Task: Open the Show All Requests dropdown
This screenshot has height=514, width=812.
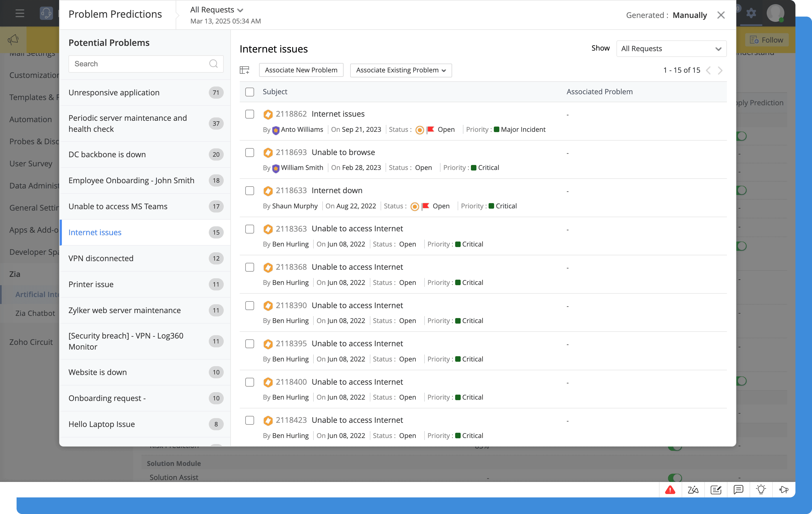Action: pos(671,49)
